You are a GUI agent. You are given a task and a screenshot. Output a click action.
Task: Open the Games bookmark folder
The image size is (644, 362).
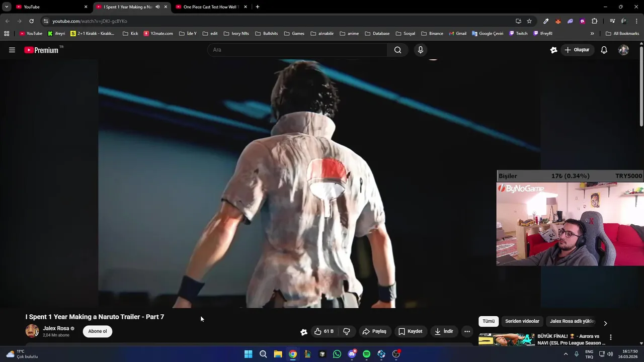coord(294,34)
